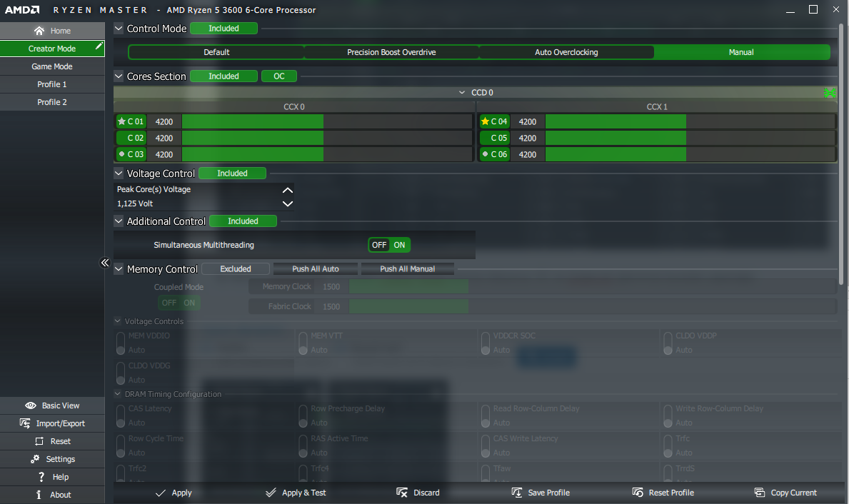Click C 05 core frequency slider bar
This screenshot has width=849, height=504.
pos(690,138)
